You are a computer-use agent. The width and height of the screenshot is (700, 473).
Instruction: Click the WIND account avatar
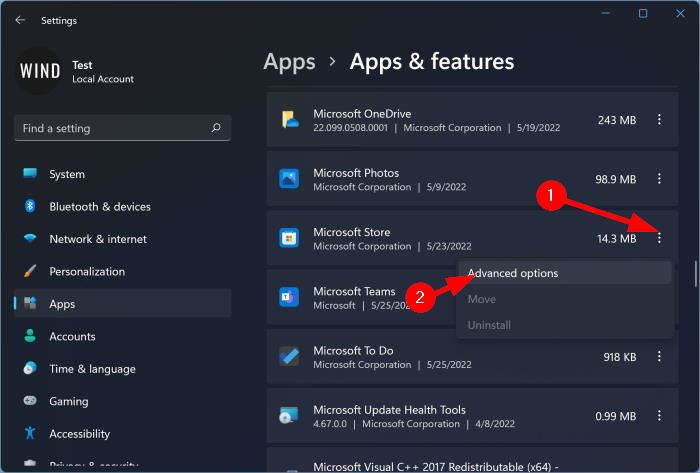[x=40, y=71]
